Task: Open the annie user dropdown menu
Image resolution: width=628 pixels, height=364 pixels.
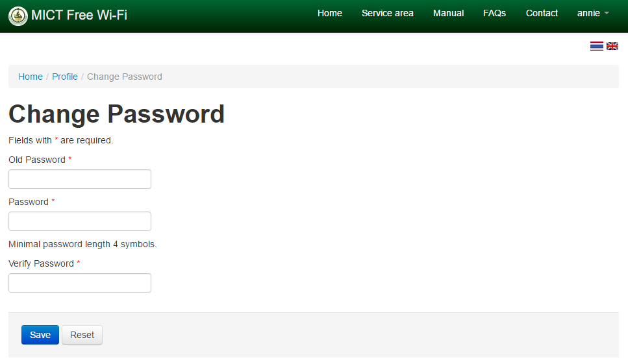Action: coord(593,13)
